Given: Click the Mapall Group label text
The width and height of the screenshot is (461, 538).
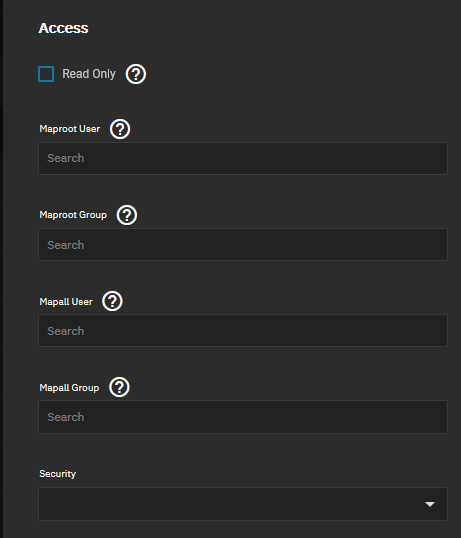Looking at the screenshot, I should pos(69,388).
